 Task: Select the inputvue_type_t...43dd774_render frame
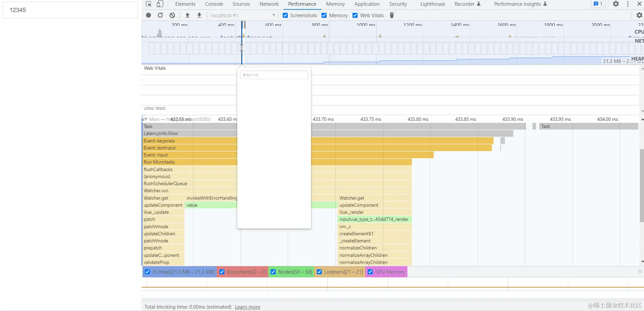(x=374, y=219)
